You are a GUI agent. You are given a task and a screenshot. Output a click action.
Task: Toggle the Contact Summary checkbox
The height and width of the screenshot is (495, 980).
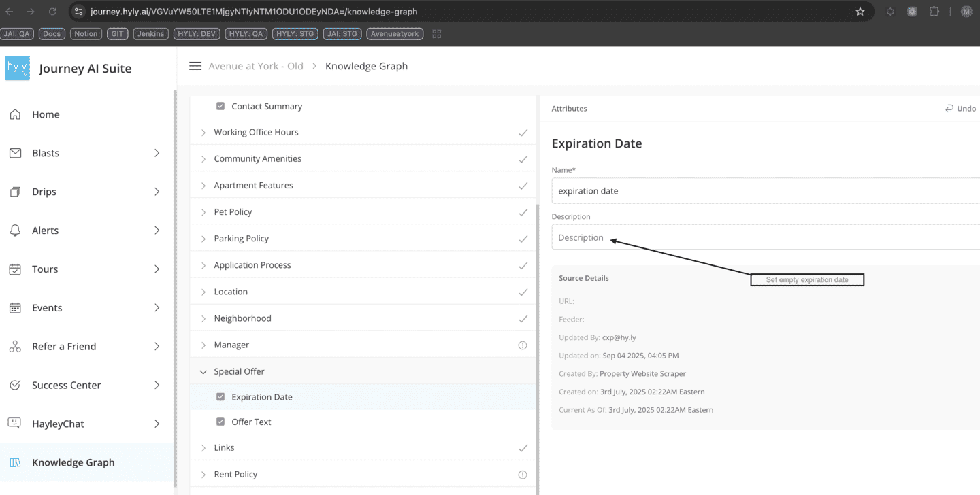(x=220, y=106)
